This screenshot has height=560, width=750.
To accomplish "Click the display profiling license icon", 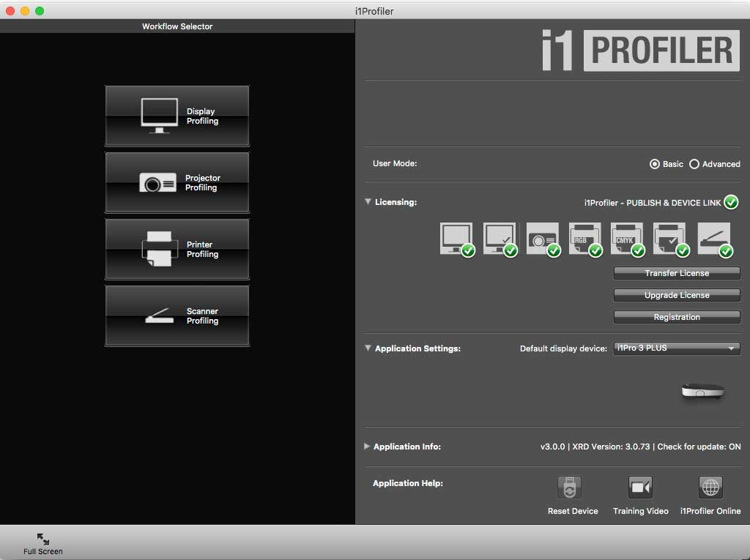I will click(457, 239).
